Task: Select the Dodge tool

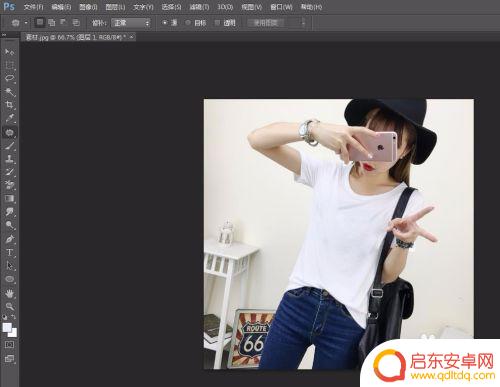Action: point(9,225)
